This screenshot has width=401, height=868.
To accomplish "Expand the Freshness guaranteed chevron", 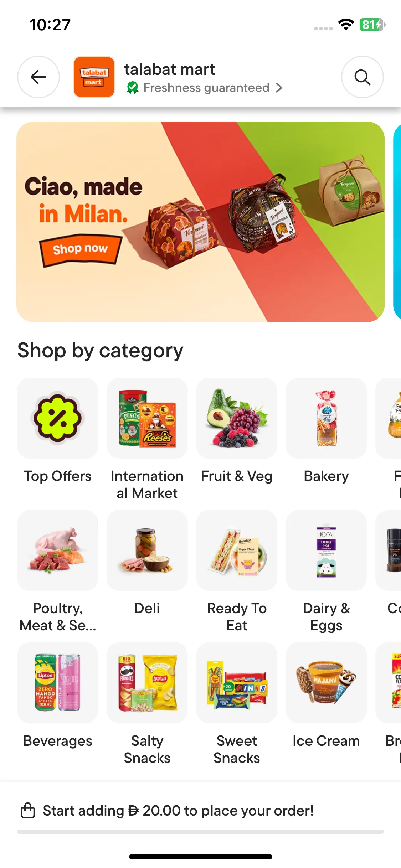I will click(x=279, y=88).
